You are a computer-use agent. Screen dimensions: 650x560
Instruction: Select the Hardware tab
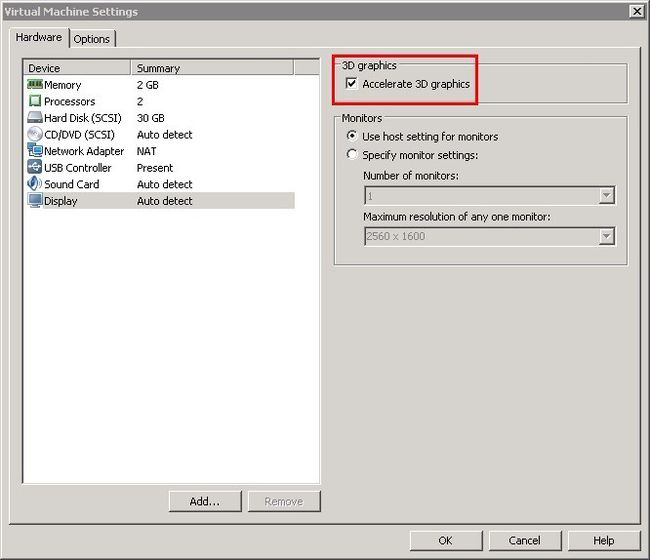[x=39, y=37]
